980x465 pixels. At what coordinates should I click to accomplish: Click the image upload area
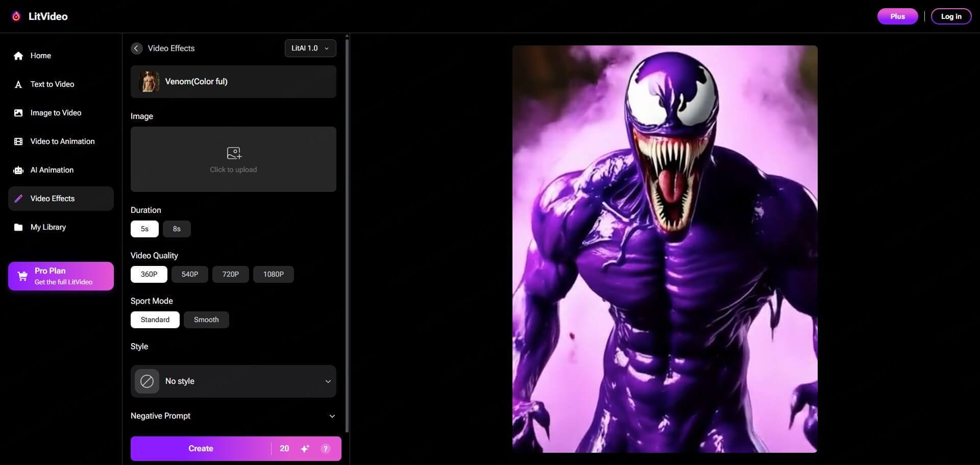pyautogui.click(x=233, y=159)
